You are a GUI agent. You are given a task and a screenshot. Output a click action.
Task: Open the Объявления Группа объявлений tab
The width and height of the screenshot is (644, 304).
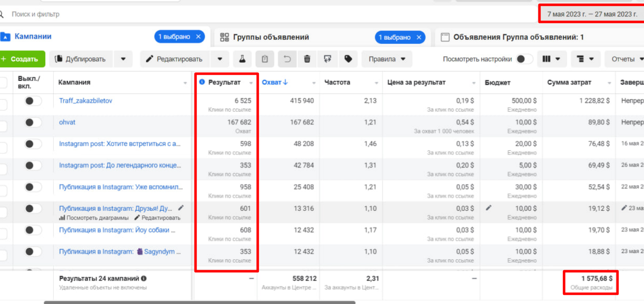point(518,37)
